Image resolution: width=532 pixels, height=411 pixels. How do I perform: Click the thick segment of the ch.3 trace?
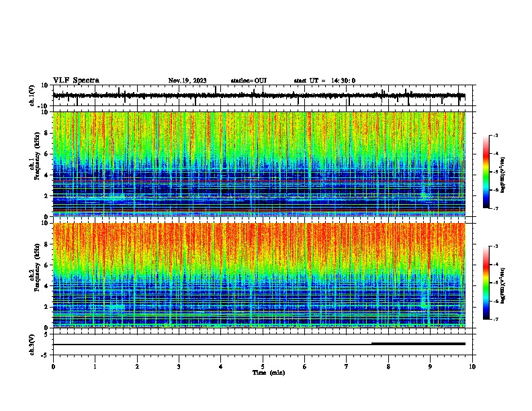[418, 344]
